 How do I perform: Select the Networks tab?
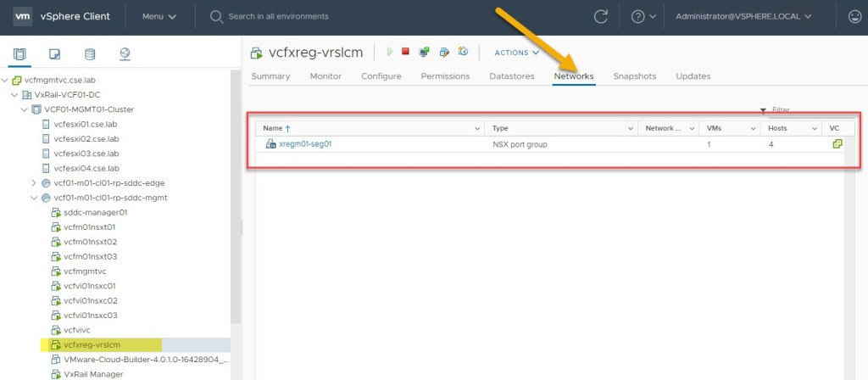tap(574, 76)
